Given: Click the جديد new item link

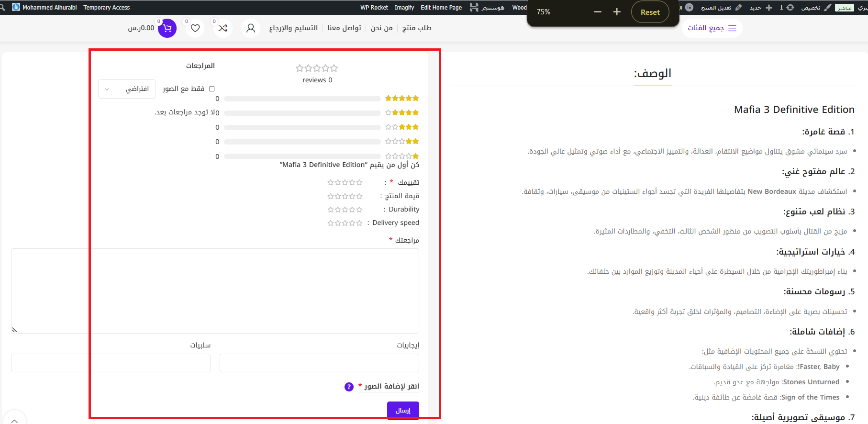Looking at the screenshot, I should [x=756, y=7].
